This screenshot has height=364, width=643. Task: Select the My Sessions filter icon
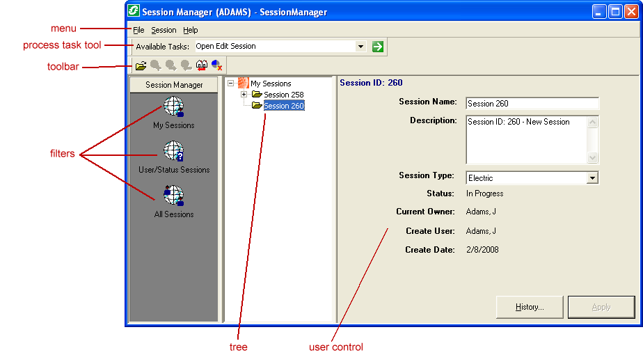coord(173,107)
